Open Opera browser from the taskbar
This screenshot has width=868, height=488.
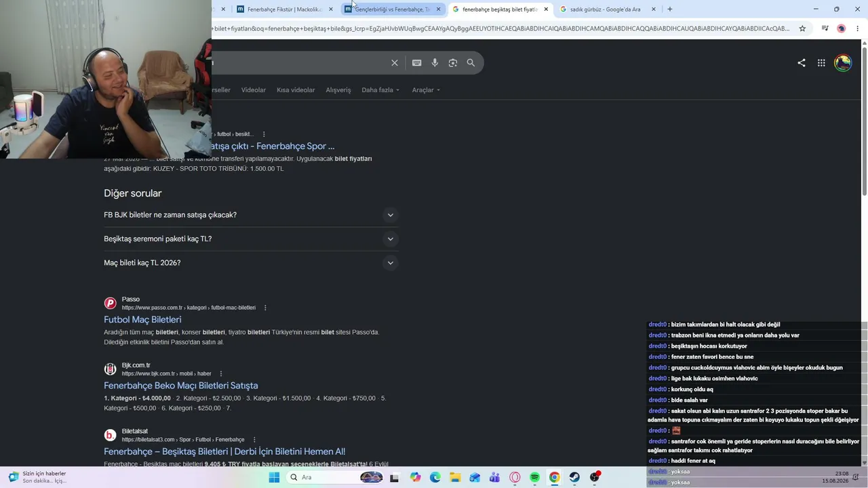515,477
